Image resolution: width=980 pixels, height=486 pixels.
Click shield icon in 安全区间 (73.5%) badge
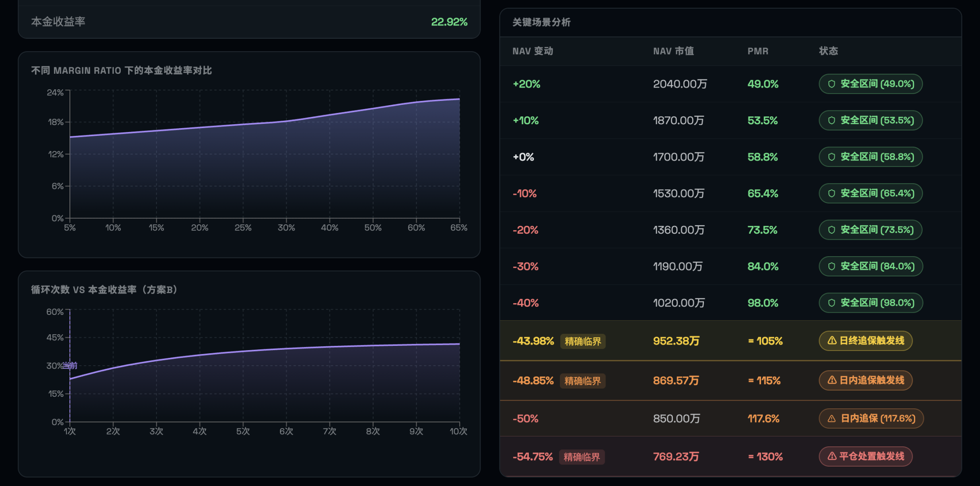point(831,230)
